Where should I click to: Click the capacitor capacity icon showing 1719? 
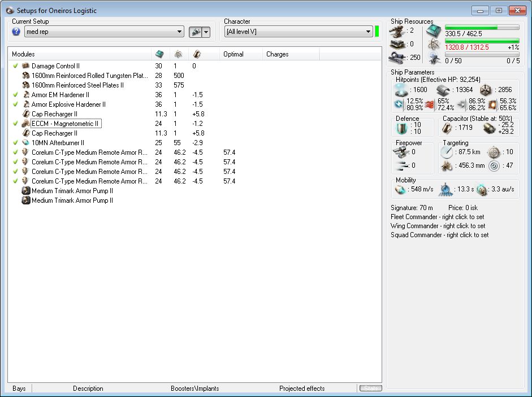[x=447, y=128]
